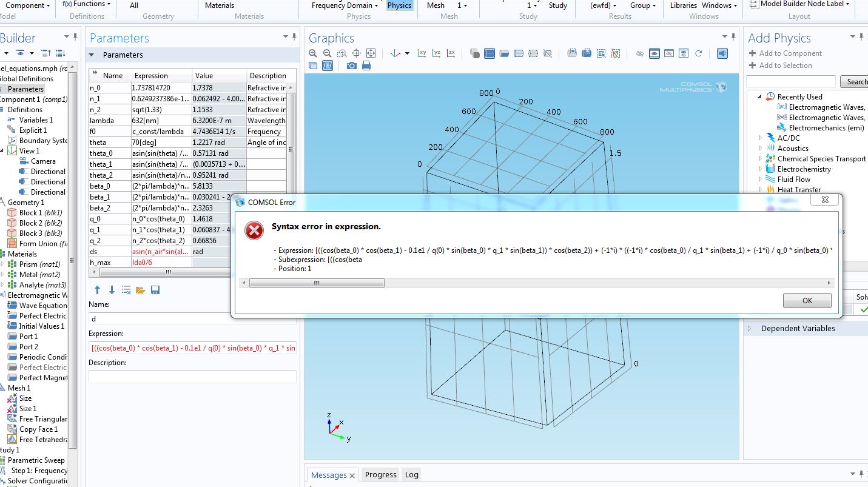Image resolution: width=868 pixels, height=487 pixels.
Task: Click the Zoom to Selection icon
Action: click(x=357, y=53)
